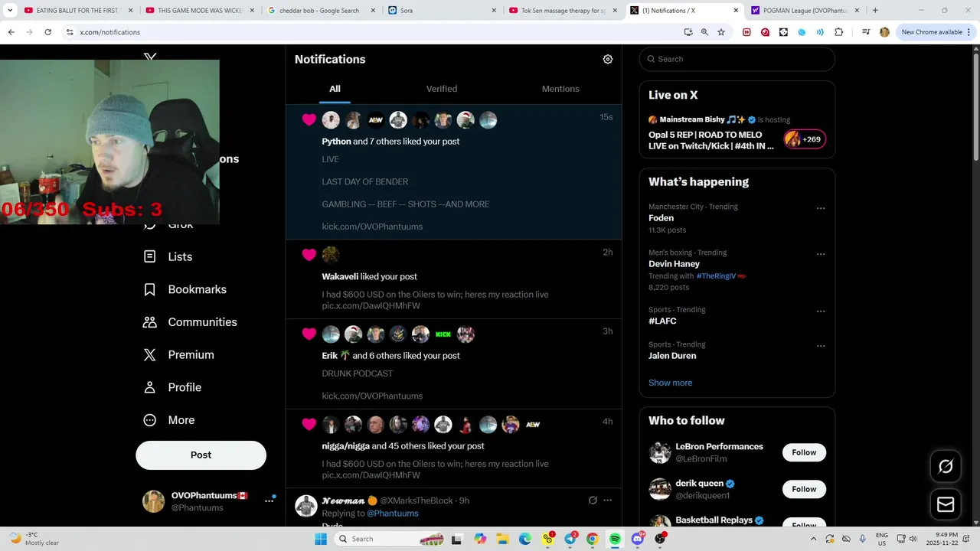Screen dimensions: 980x551
Task: Expand the system tray hidden icons chevron
Action: (813, 539)
